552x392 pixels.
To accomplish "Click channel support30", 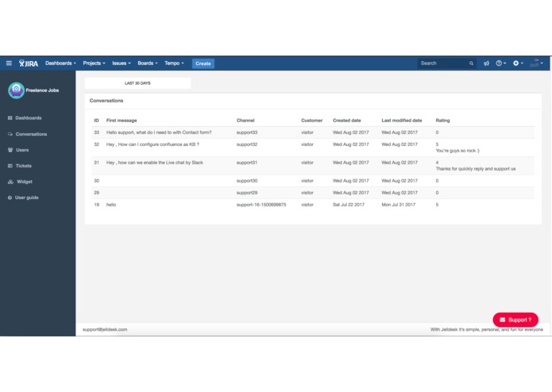I will [247, 181].
